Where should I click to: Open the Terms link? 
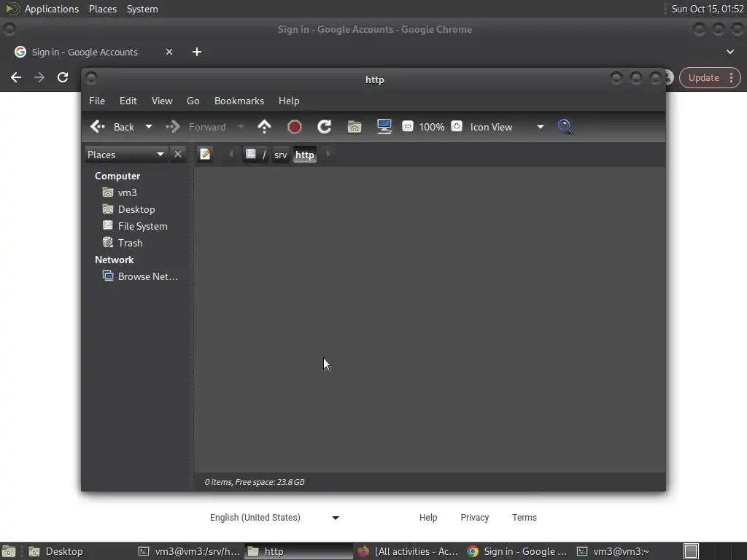click(525, 518)
